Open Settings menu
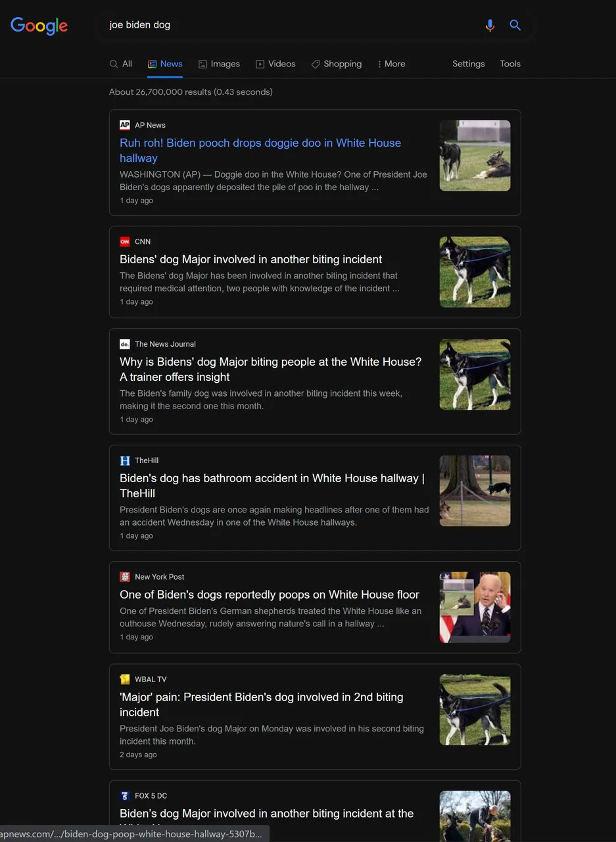This screenshot has height=842, width=616. coord(469,64)
